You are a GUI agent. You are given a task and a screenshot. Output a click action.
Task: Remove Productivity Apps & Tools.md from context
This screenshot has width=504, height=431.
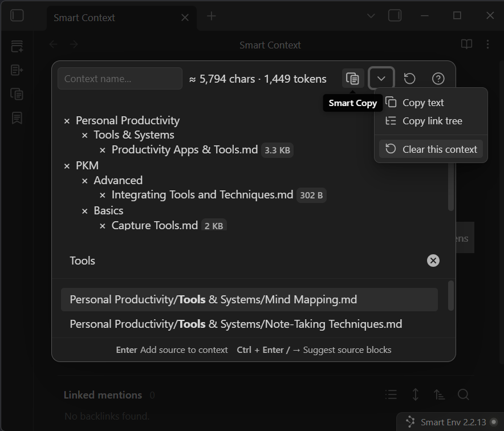[103, 150]
